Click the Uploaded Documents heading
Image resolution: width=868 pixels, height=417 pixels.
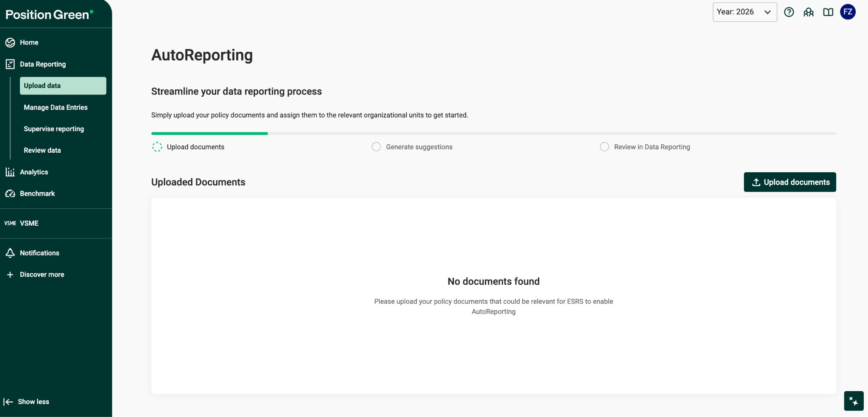(198, 182)
